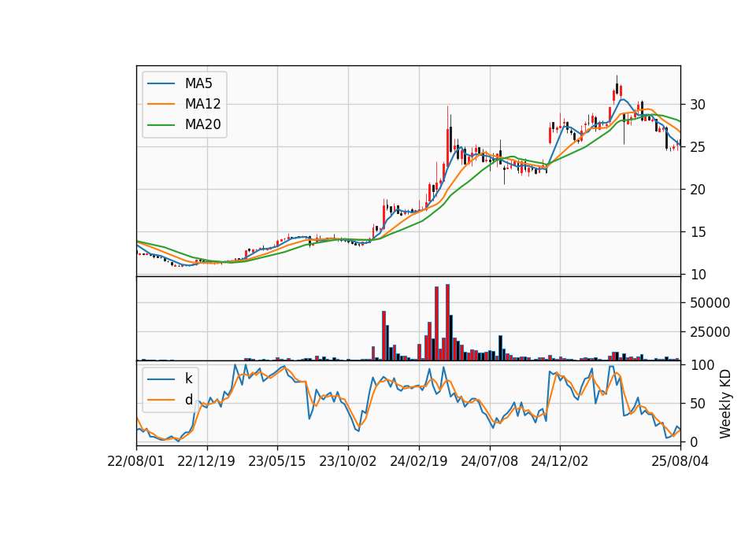Click the 24/02/19 date axis label
The width and height of the screenshot is (756, 543).
418,461
